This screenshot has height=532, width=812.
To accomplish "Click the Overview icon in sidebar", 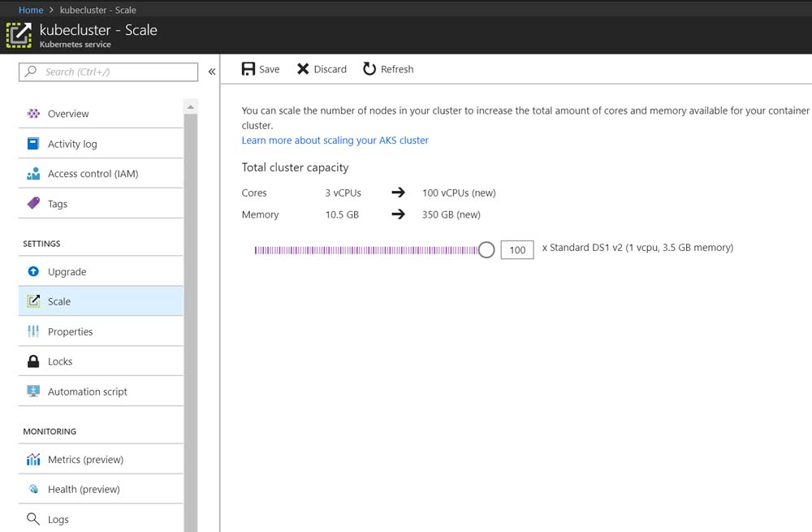I will click(x=33, y=114).
